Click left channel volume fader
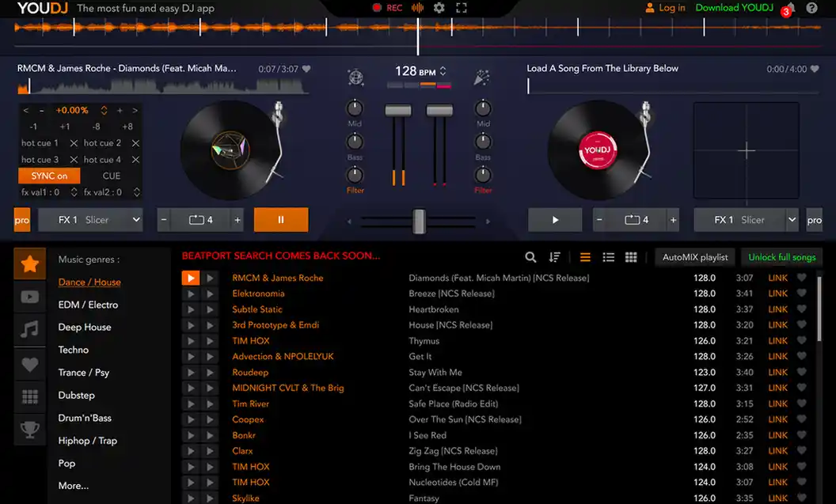The height and width of the screenshot is (504, 836). tap(398, 111)
